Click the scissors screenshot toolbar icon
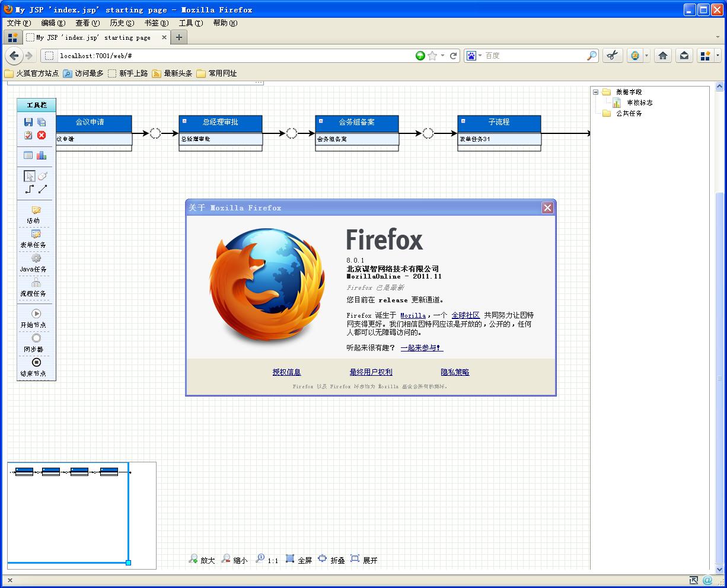 tap(613, 56)
